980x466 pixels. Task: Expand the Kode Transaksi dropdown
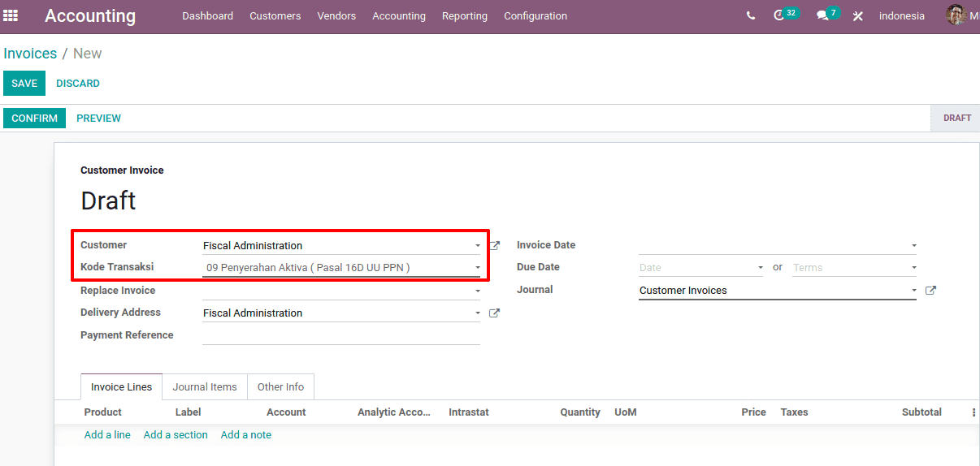pyautogui.click(x=478, y=268)
